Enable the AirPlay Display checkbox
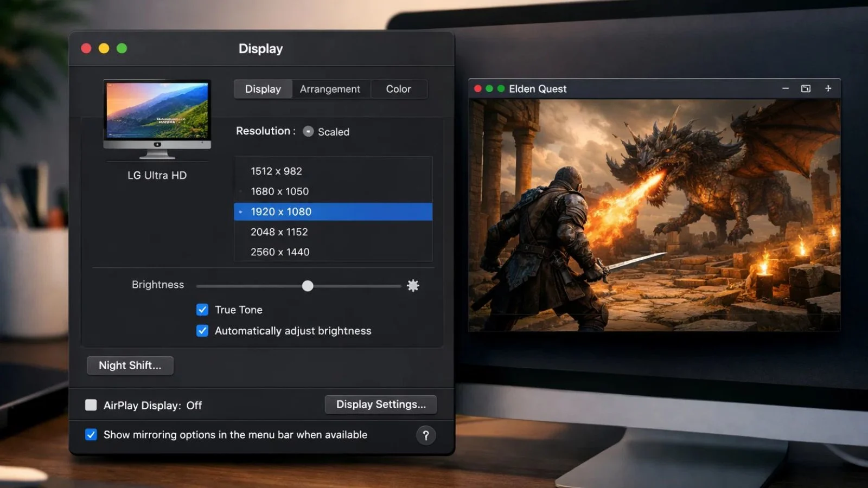This screenshot has width=868, height=488. click(x=91, y=405)
